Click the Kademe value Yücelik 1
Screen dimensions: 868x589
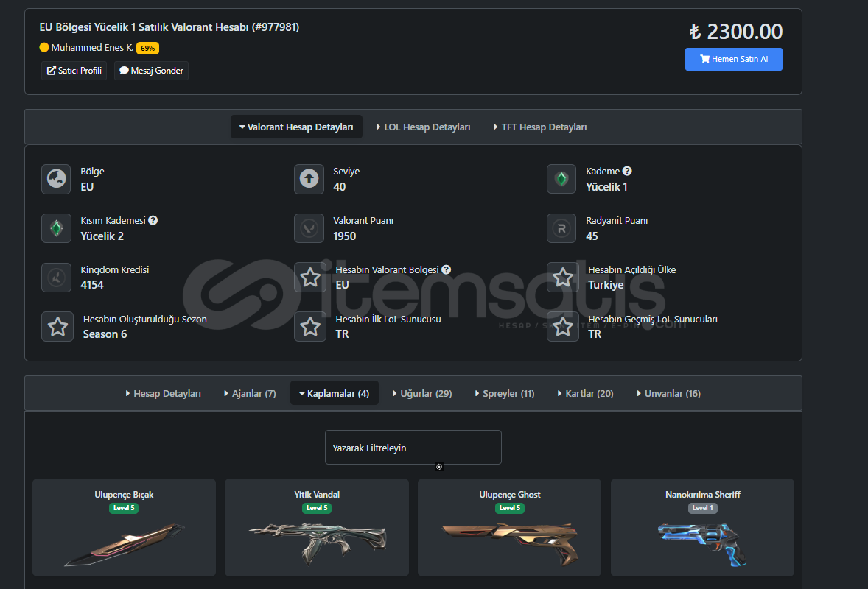tap(606, 187)
